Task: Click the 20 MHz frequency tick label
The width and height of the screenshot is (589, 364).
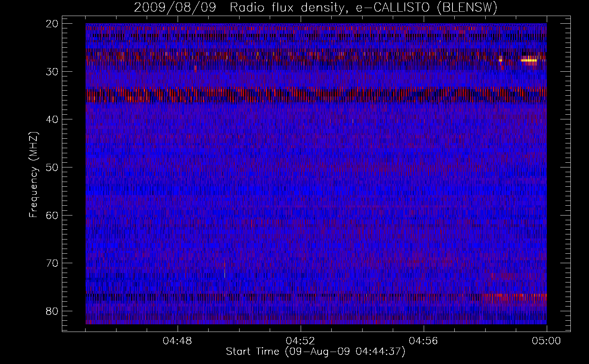Action: [52, 24]
